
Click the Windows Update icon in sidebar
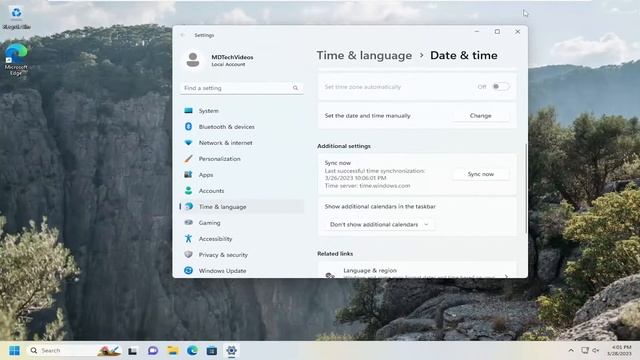(189, 270)
